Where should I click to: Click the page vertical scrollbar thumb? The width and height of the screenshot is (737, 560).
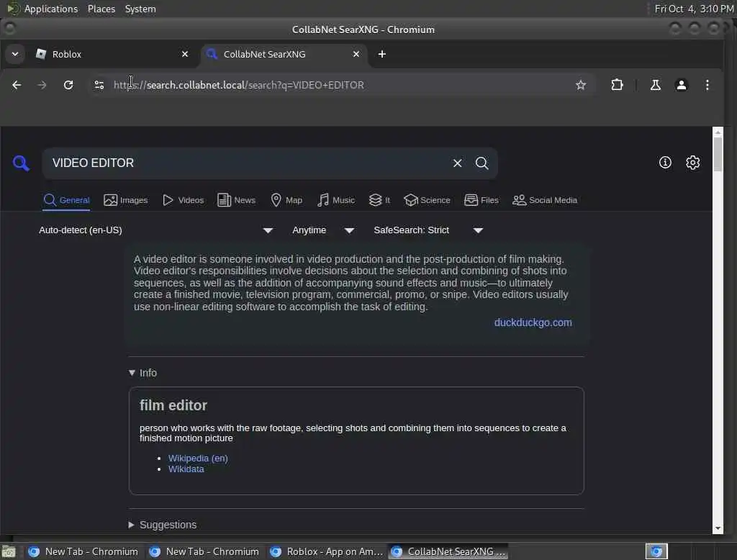pos(718,155)
